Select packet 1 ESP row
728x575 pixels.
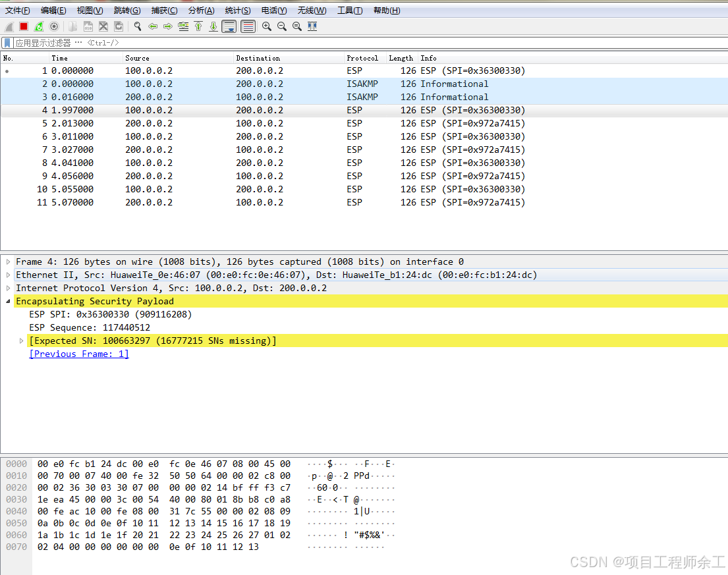tap(364, 70)
